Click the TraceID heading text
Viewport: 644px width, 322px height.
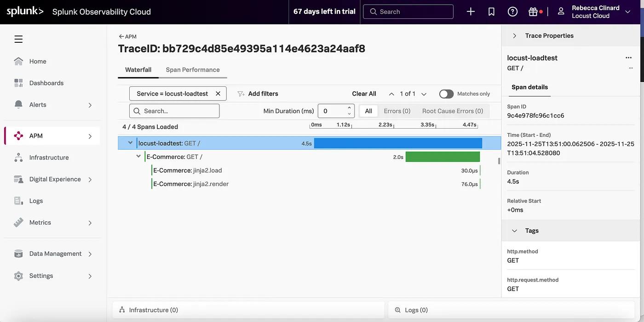(241, 49)
